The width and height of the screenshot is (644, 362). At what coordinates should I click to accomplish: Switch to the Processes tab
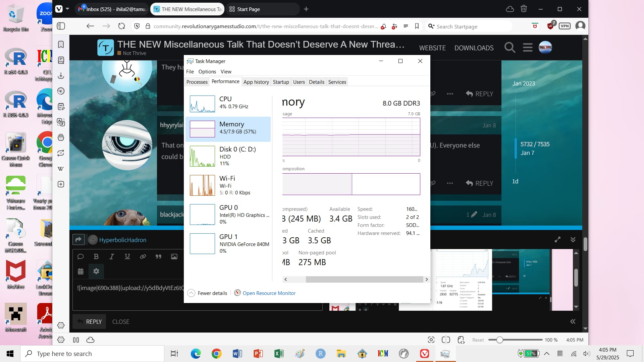(x=197, y=82)
